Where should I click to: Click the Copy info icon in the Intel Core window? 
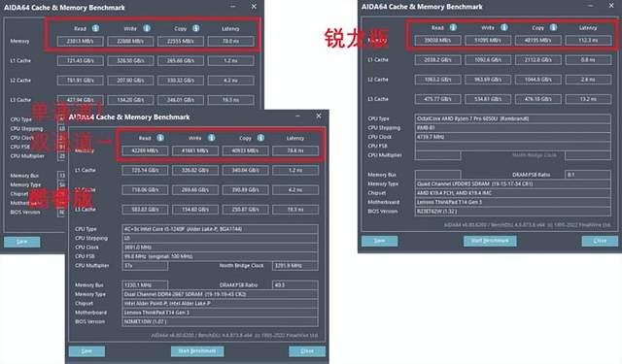pyautogui.click(x=260, y=138)
